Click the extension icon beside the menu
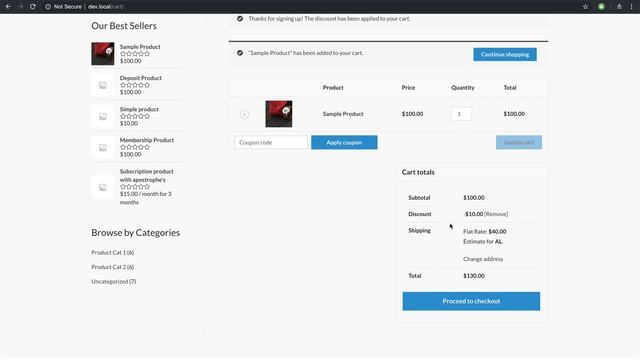Viewport: 640px width, 360px height. point(619,7)
